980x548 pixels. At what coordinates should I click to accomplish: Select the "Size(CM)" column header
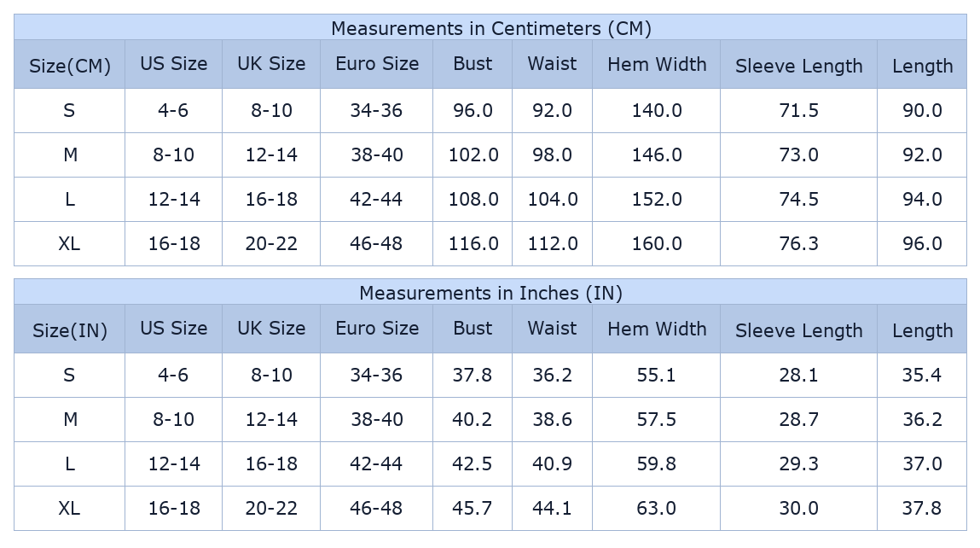[x=70, y=66]
